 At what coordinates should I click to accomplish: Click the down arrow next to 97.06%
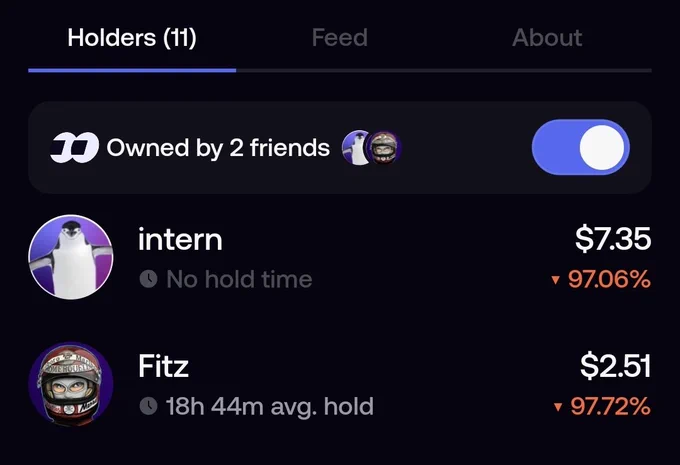point(555,280)
